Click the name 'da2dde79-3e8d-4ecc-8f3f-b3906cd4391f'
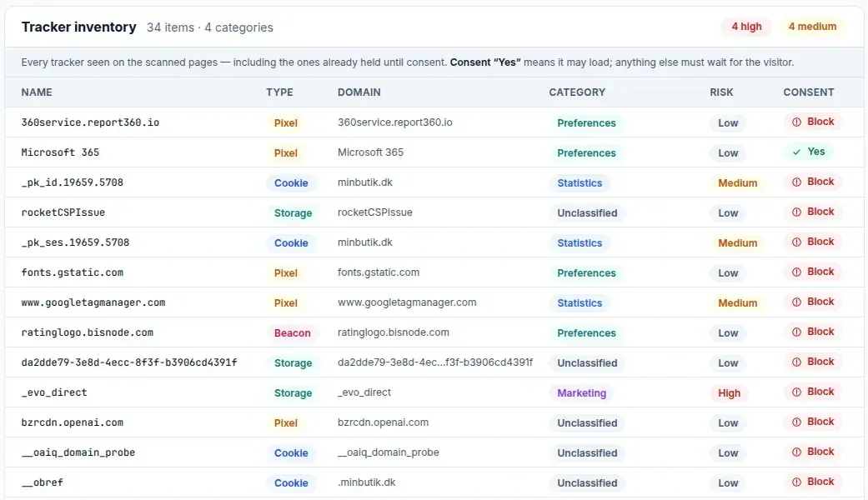 tap(129, 362)
